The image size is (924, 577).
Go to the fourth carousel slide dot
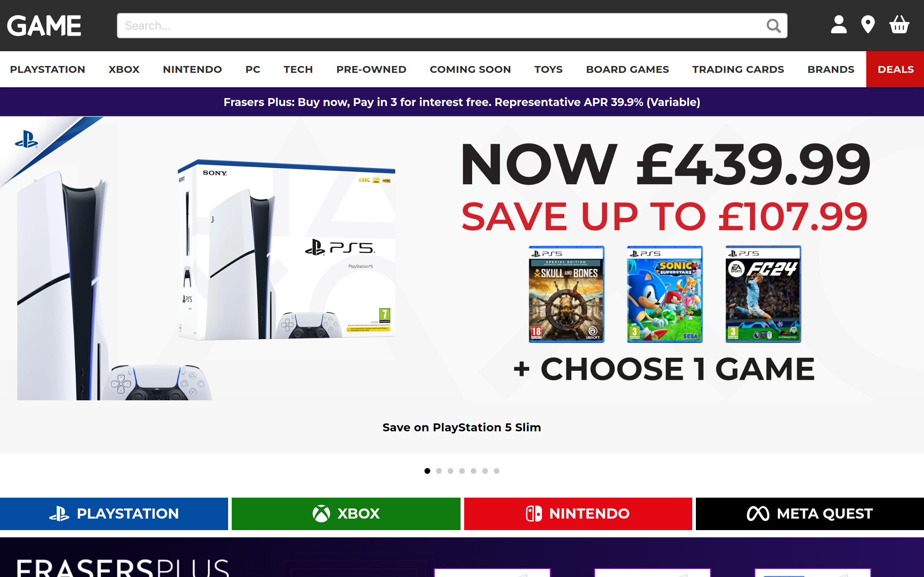[x=462, y=471]
